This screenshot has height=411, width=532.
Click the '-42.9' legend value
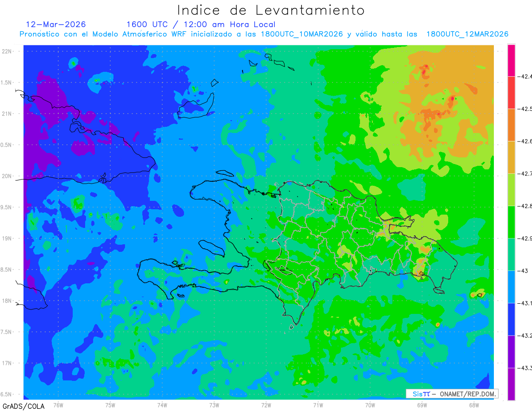click(525, 238)
